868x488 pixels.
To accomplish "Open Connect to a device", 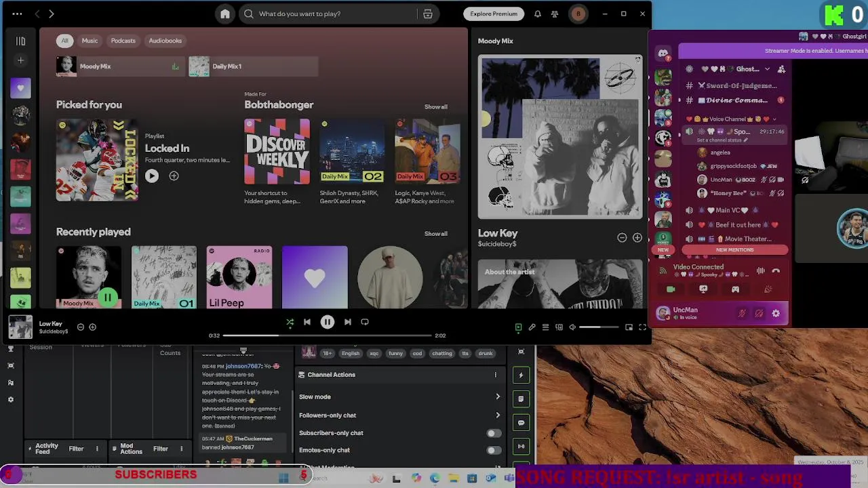I will [559, 327].
